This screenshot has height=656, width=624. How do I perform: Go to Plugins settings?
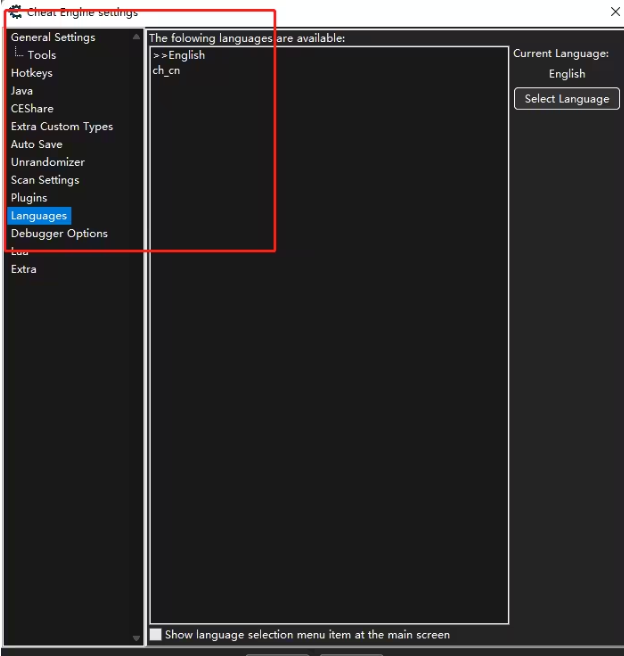pyautogui.click(x=29, y=197)
